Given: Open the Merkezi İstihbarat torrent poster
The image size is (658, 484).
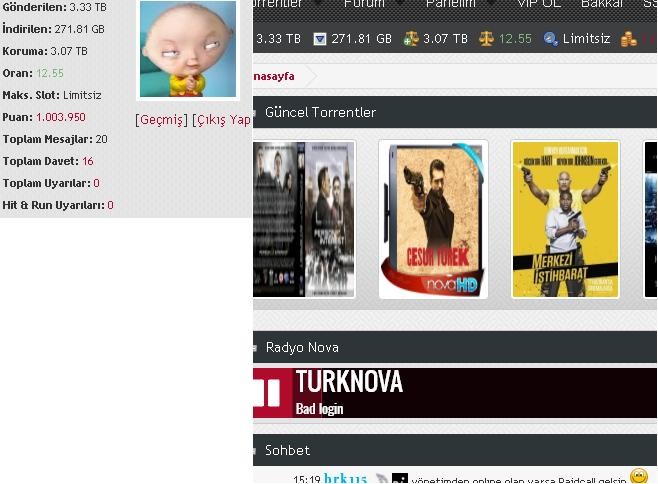Looking at the screenshot, I should tap(565, 219).
